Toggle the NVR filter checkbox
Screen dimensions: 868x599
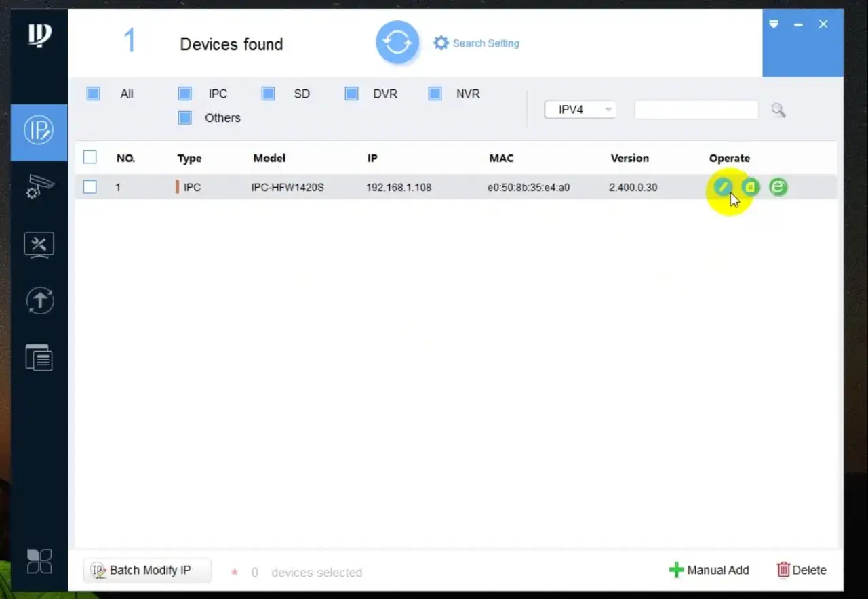pyautogui.click(x=434, y=94)
